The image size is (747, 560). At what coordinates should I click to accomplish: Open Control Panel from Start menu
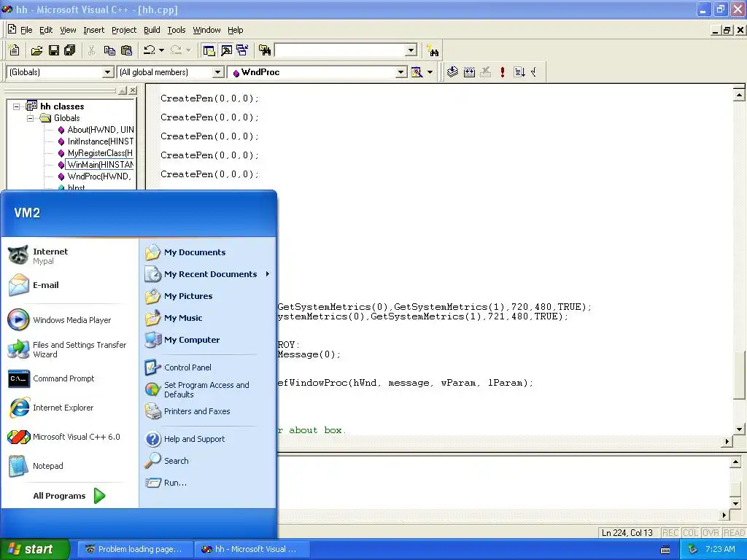pyautogui.click(x=187, y=367)
